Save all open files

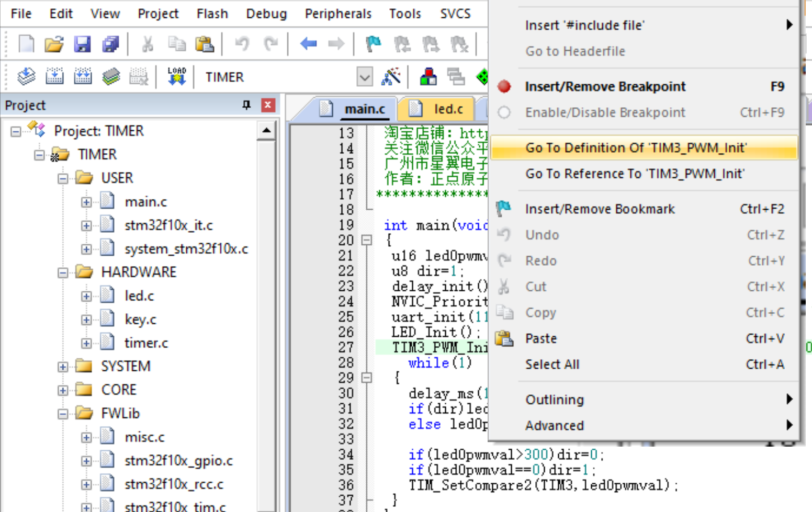[110, 44]
